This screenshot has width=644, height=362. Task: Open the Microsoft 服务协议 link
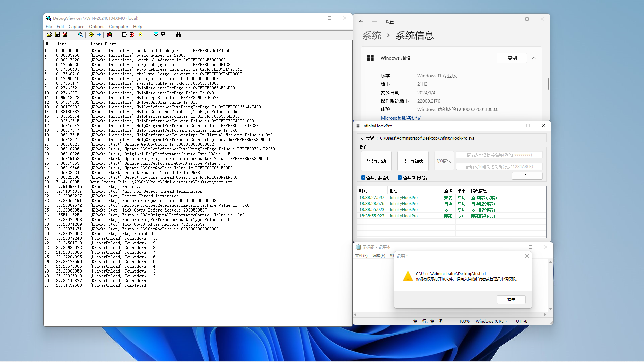[400, 118]
